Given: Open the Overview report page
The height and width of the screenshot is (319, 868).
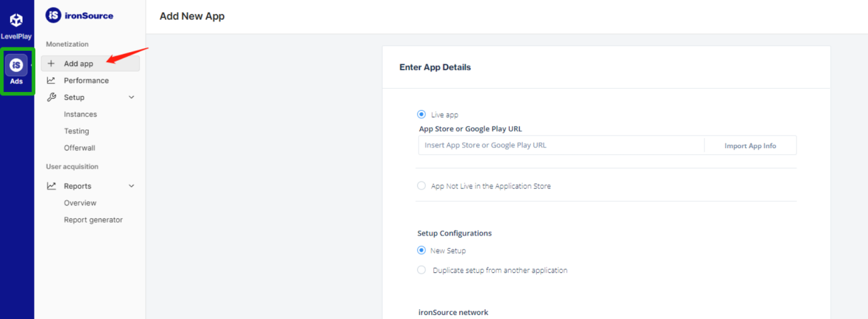Looking at the screenshot, I should (80, 203).
